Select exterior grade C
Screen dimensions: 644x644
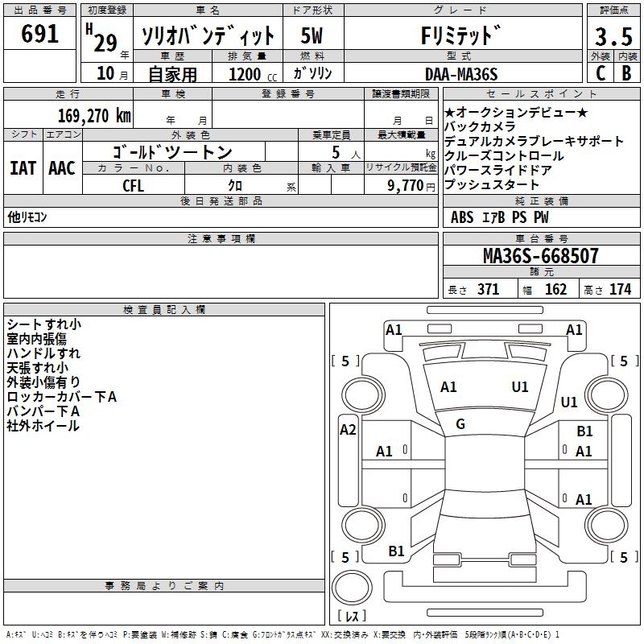click(601, 73)
